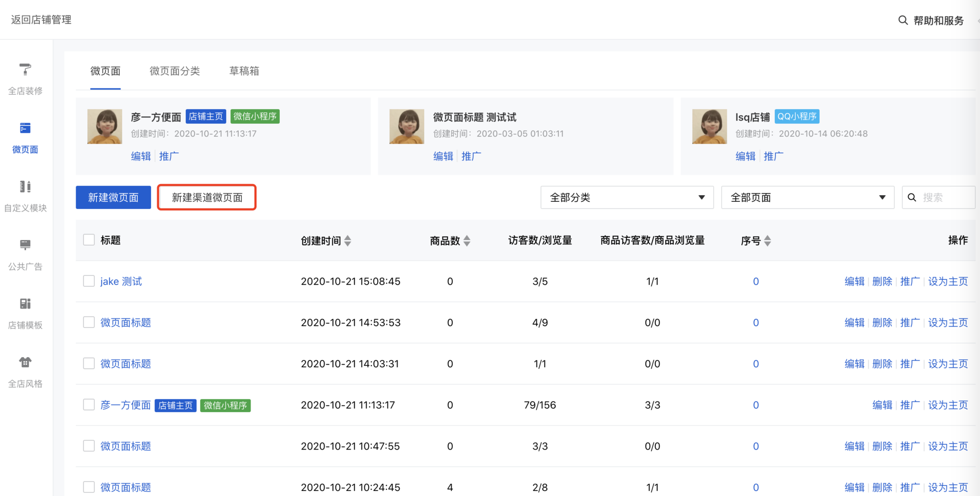The image size is (980, 496).
Task: Toggle select-all checkbox beside 标题
Action: click(x=89, y=240)
